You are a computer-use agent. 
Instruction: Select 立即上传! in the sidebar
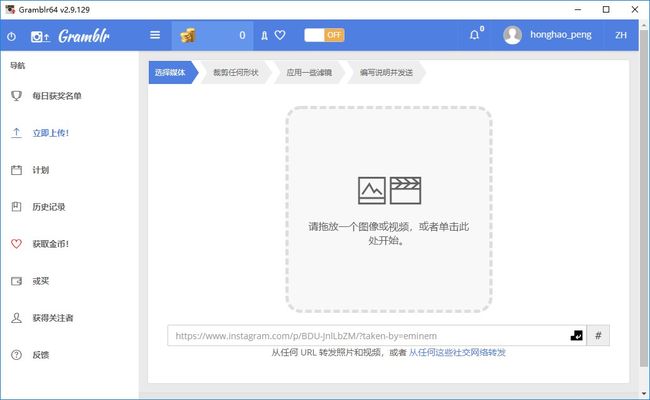click(x=51, y=133)
